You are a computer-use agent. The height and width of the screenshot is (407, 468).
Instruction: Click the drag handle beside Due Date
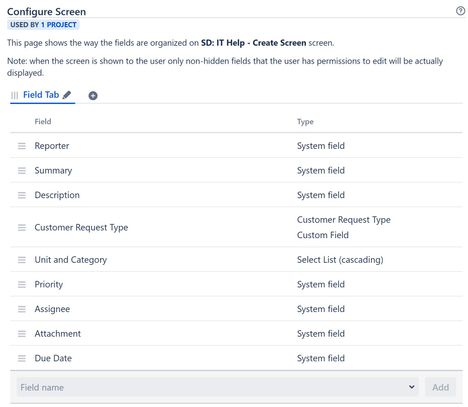coord(22,358)
